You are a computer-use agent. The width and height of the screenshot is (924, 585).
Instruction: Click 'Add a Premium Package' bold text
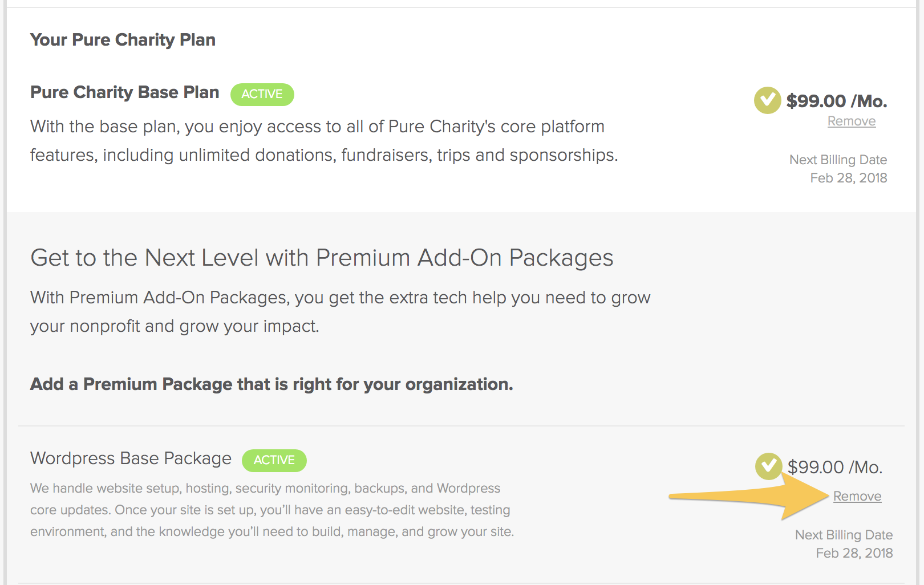[271, 384]
